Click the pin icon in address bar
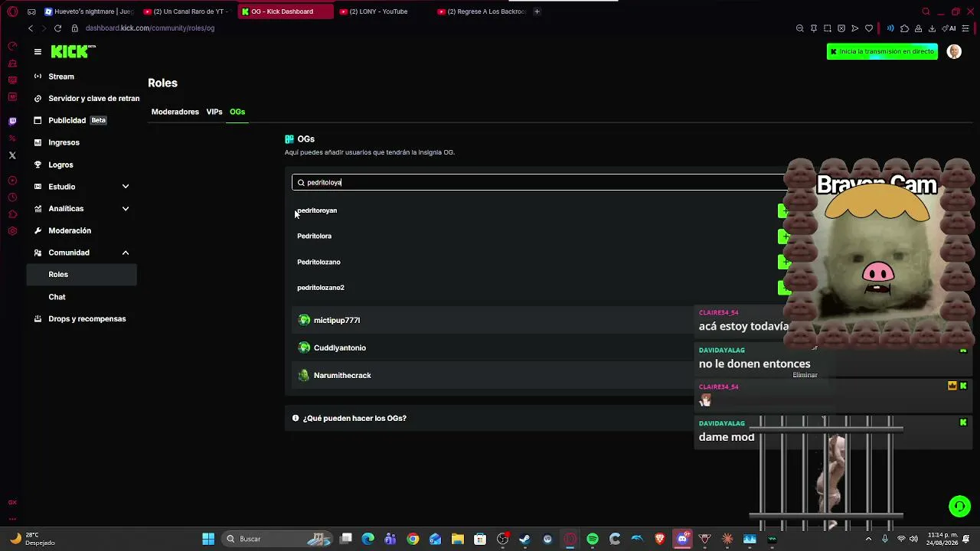Image resolution: width=980 pixels, height=551 pixels. (814, 28)
